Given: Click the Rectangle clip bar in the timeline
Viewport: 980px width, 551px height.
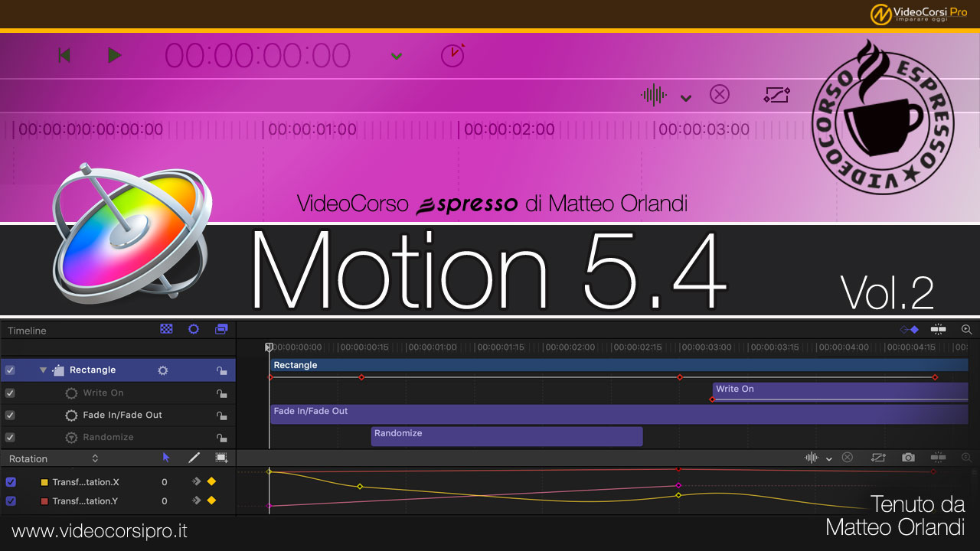Looking at the screenshot, I should (x=619, y=365).
